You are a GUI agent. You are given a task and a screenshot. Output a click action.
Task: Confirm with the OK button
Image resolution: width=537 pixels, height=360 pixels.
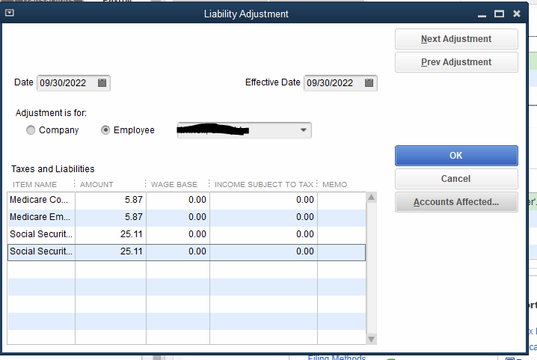click(456, 156)
